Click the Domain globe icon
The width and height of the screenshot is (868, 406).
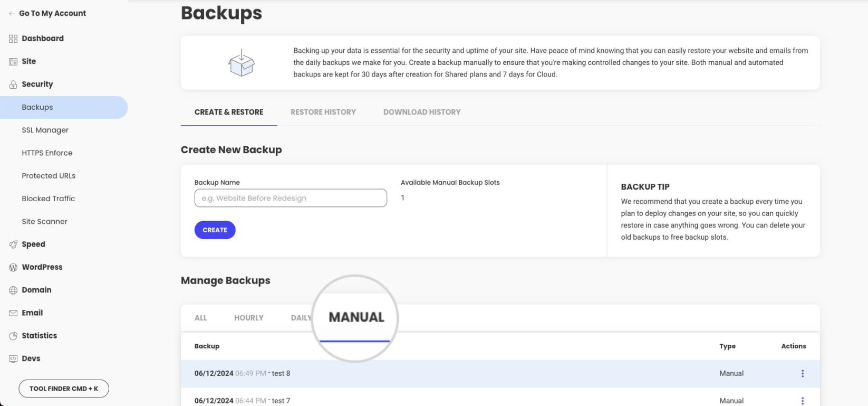click(x=13, y=290)
